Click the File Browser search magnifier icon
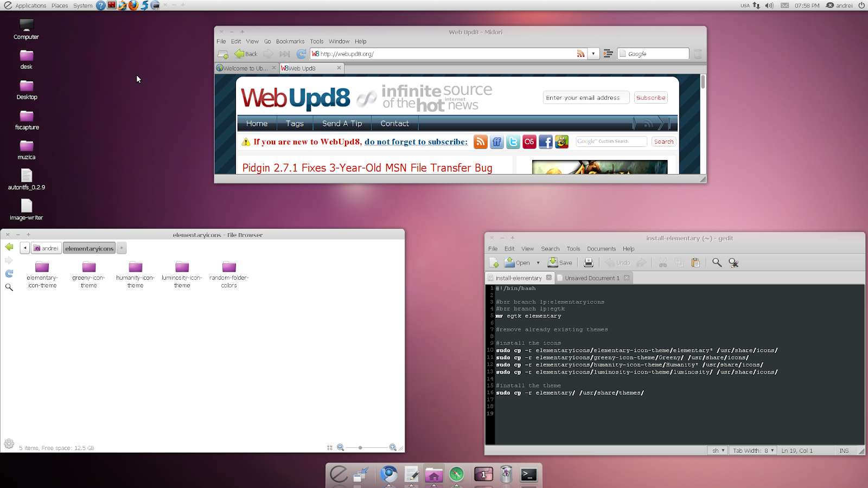 (9, 287)
